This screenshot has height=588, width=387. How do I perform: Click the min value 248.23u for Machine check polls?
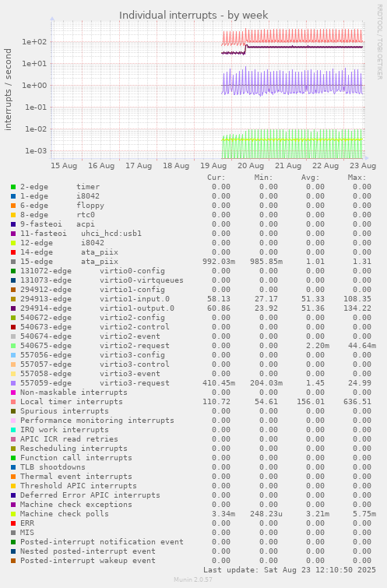pyautogui.click(x=266, y=514)
